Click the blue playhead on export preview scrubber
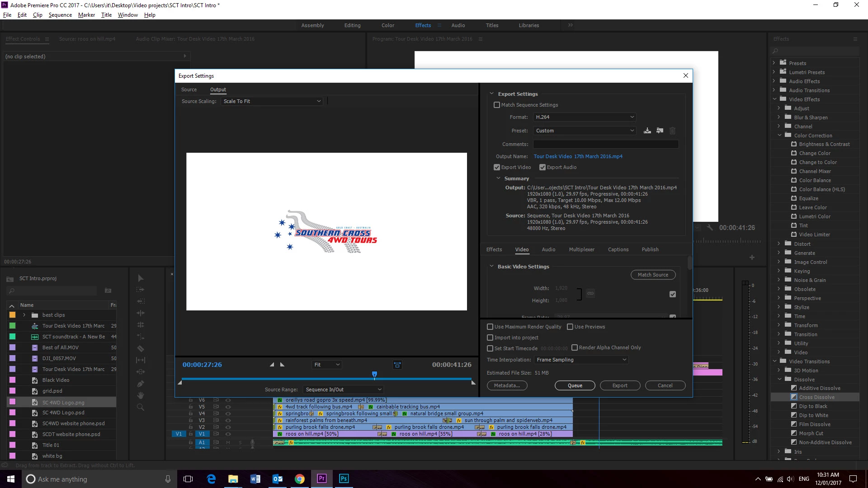The height and width of the screenshot is (488, 868). pos(374,374)
